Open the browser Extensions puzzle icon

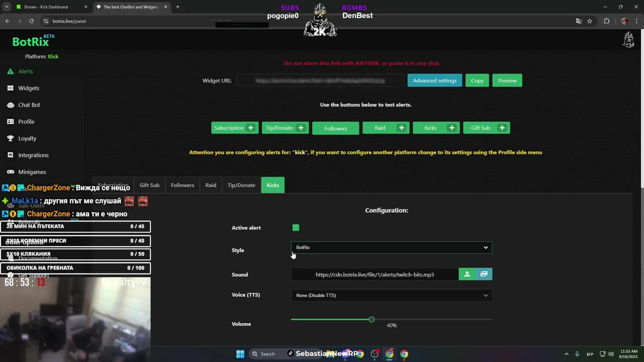coord(606,21)
